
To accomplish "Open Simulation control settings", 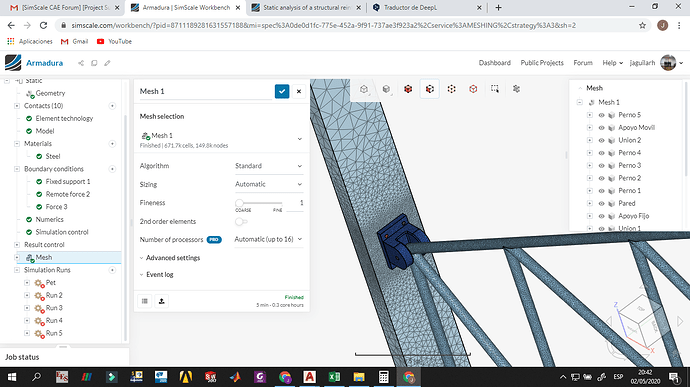I will tap(62, 232).
